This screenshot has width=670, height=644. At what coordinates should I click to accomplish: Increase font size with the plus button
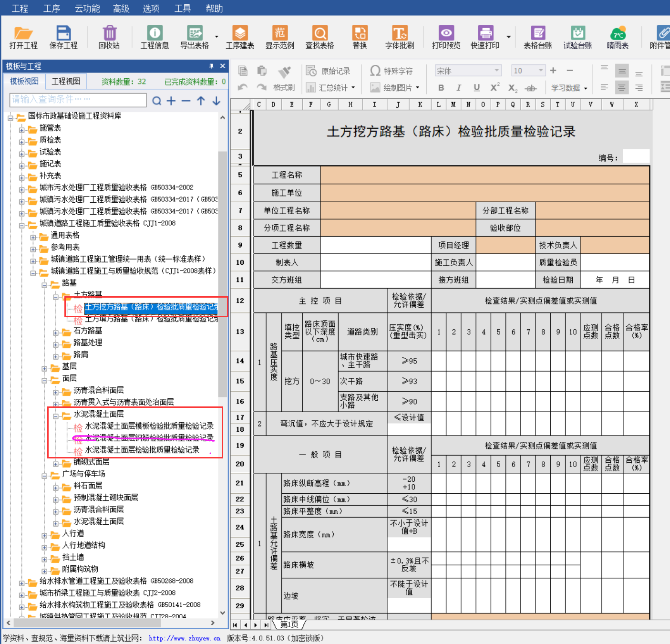pyautogui.click(x=553, y=71)
